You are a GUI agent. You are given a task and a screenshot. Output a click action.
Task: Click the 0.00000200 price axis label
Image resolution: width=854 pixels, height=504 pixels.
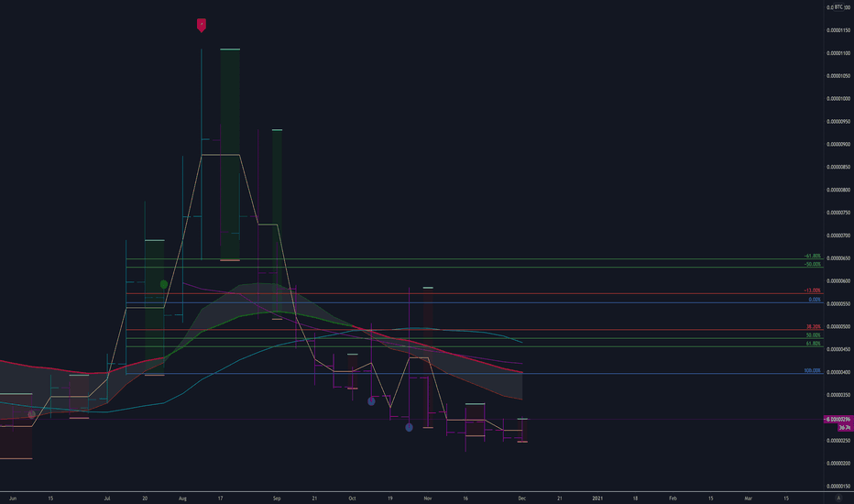tap(838, 464)
